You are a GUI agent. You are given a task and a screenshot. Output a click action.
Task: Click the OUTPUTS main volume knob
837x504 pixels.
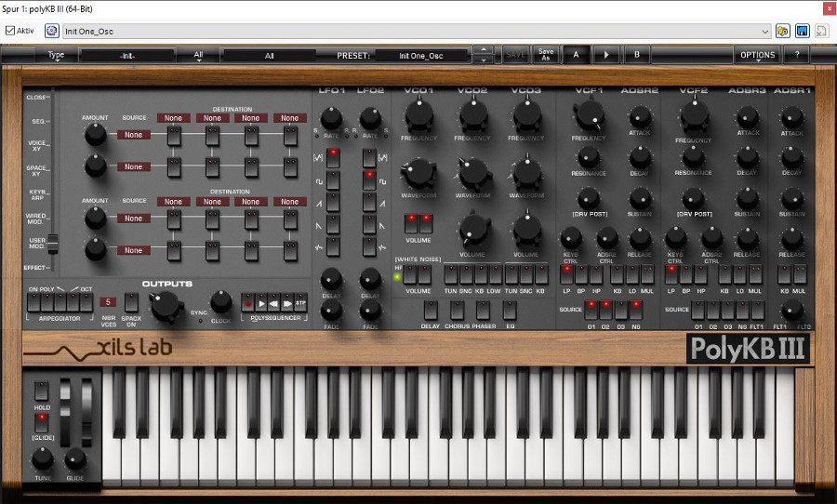pos(166,306)
